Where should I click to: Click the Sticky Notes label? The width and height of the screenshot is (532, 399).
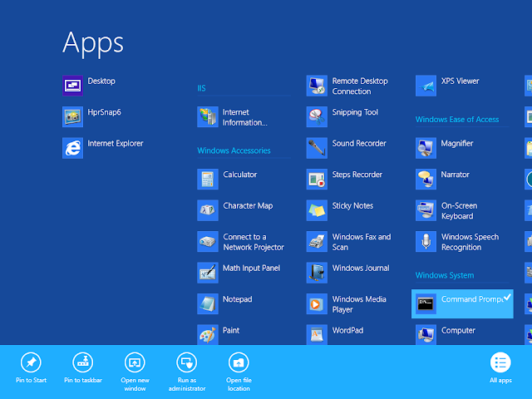[x=352, y=206]
